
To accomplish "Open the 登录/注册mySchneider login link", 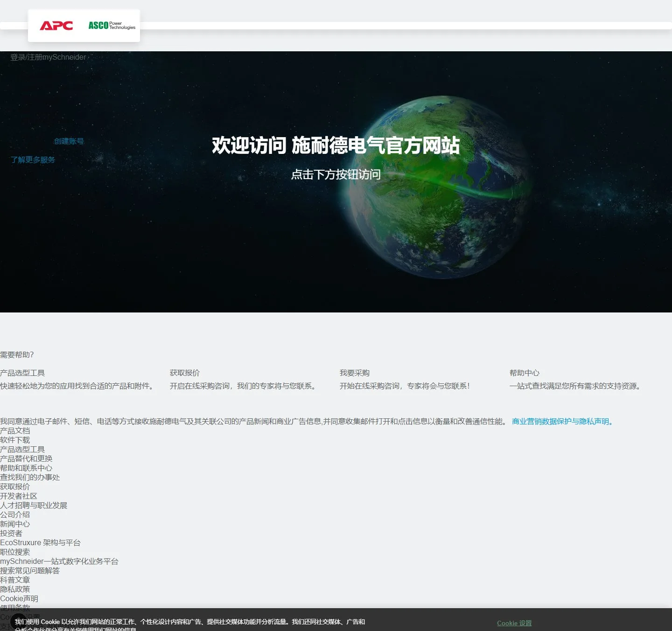I will (x=48, y=57).
